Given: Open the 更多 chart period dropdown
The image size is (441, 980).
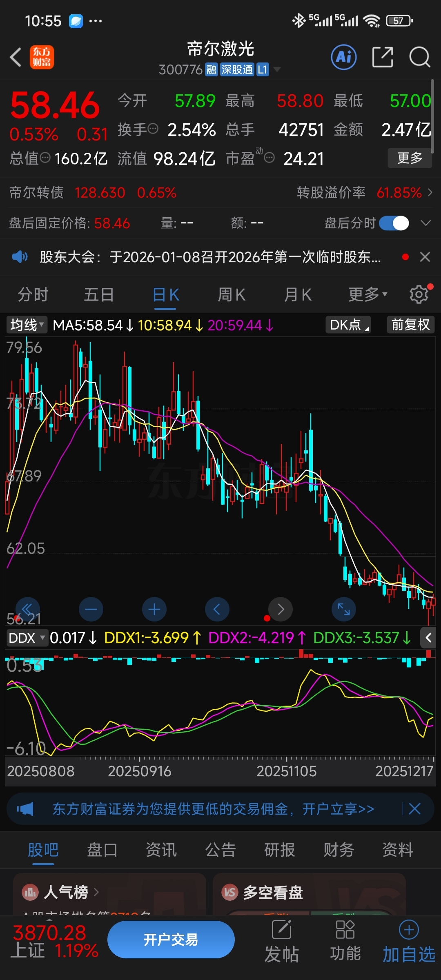Looking at the screenshot, I should pyautogui.click(x=368, y=294).
